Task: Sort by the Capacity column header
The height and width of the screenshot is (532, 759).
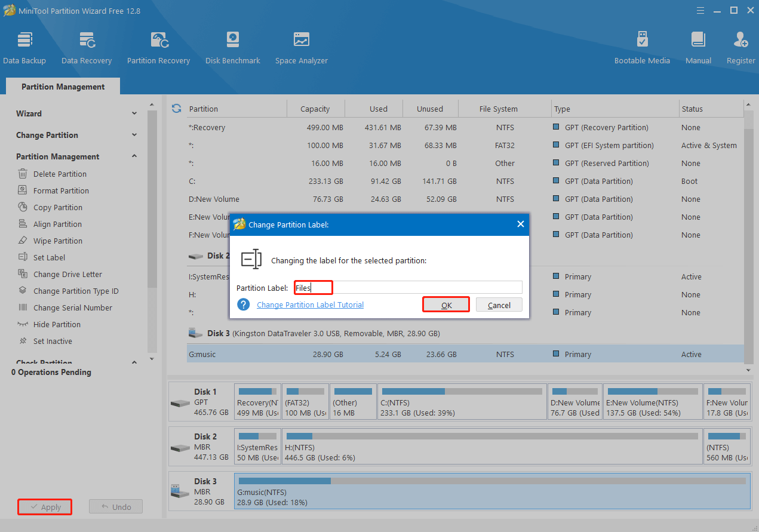Action: pyautogui.click(x=315, y=109)
